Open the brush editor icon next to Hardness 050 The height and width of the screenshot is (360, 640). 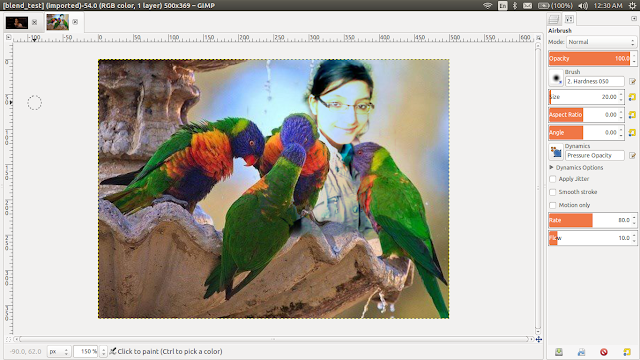(x=632, y=82)
